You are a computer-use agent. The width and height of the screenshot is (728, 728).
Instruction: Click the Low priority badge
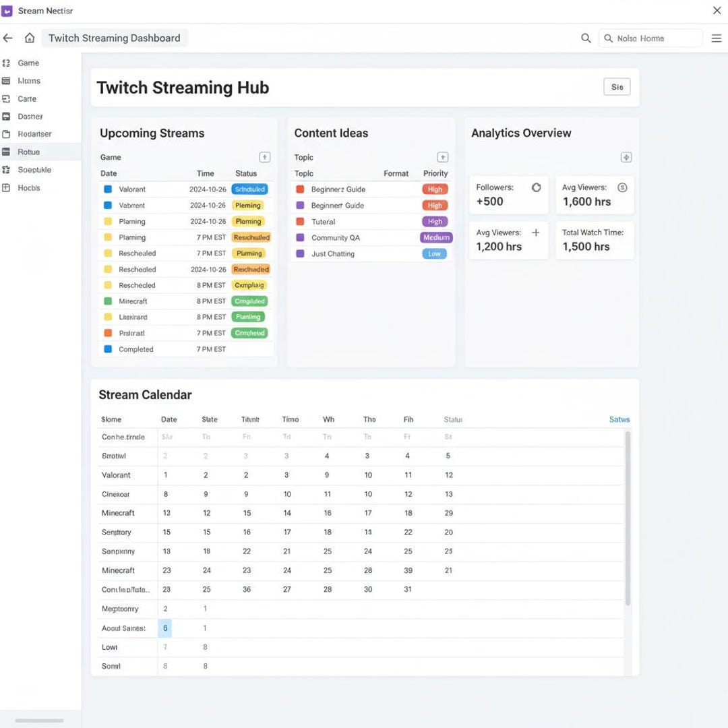pos(434,254)
